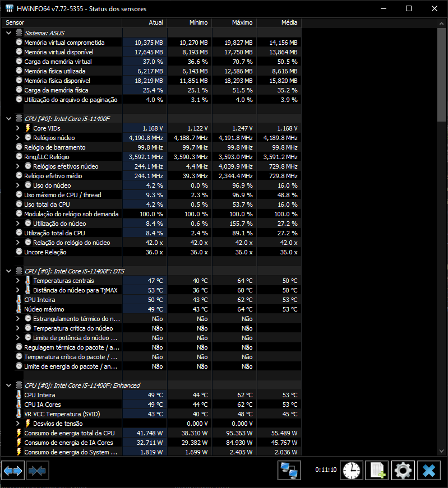Expand the Temperaturas centrais row
The height and width of the screenshot is (488, 448).
[18, 280]
